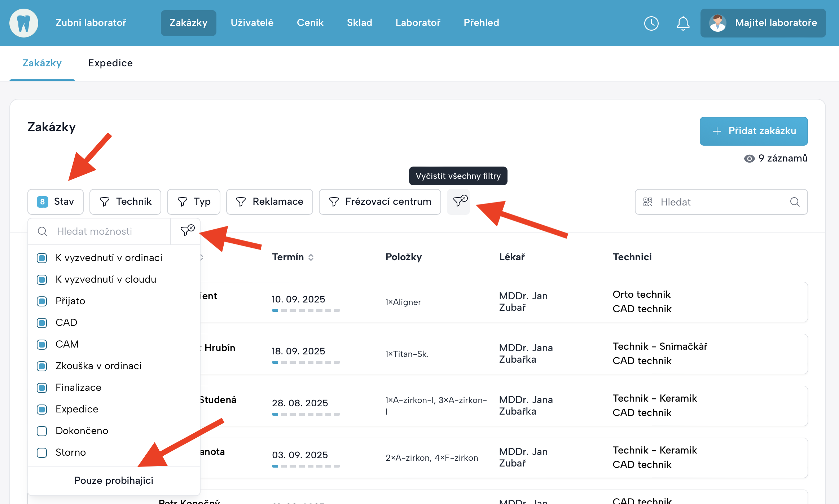Screen dimensions: 839x504
Task: Click the magnifier icon in Hledat field
Action: point(795,202)
